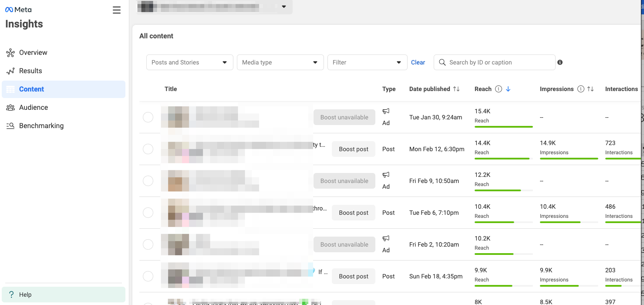This screenshot has width=644, height=305.
Task: Click the info icon next to Impressions header
Action: pyautogui.click(x=580, y=88)
